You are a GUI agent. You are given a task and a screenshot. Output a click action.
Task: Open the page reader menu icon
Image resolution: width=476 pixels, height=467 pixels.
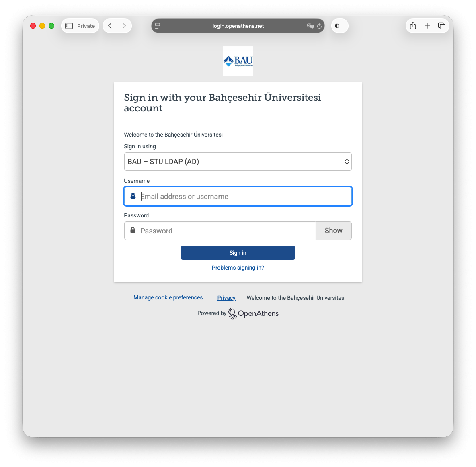click(158, 26)
